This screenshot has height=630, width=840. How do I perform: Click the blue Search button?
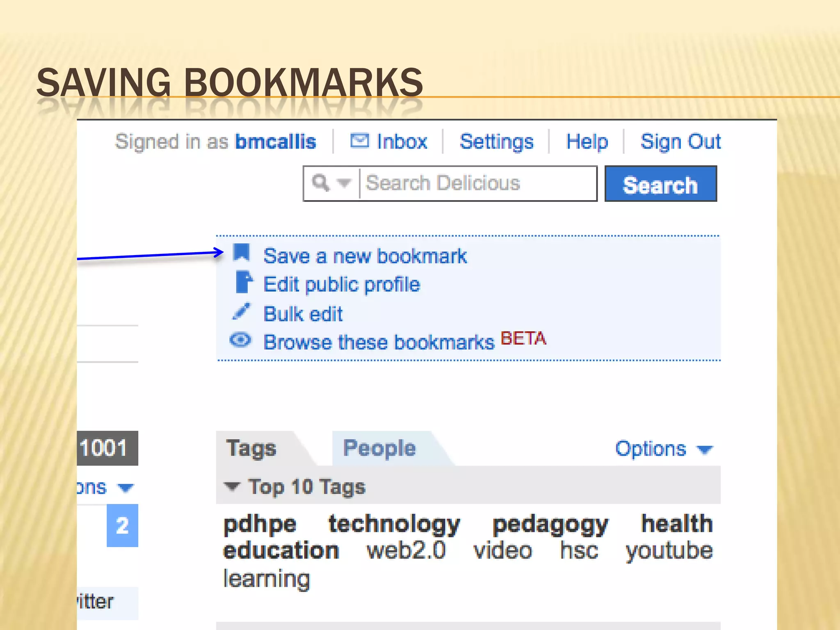point(661,184)
